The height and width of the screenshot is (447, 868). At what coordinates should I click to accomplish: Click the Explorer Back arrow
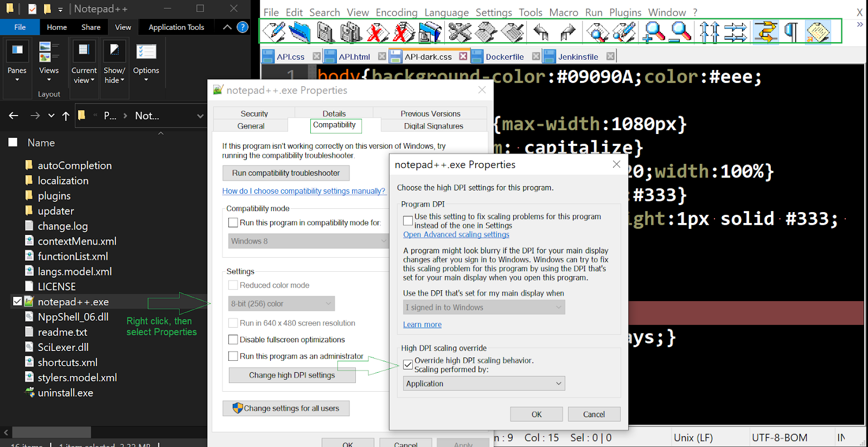pos(14,116)
